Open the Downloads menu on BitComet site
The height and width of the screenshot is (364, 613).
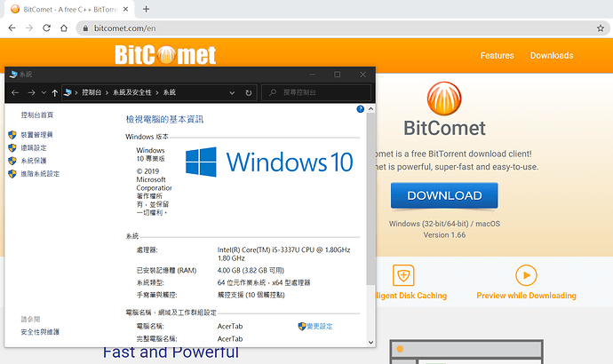[x=551, y=55]
